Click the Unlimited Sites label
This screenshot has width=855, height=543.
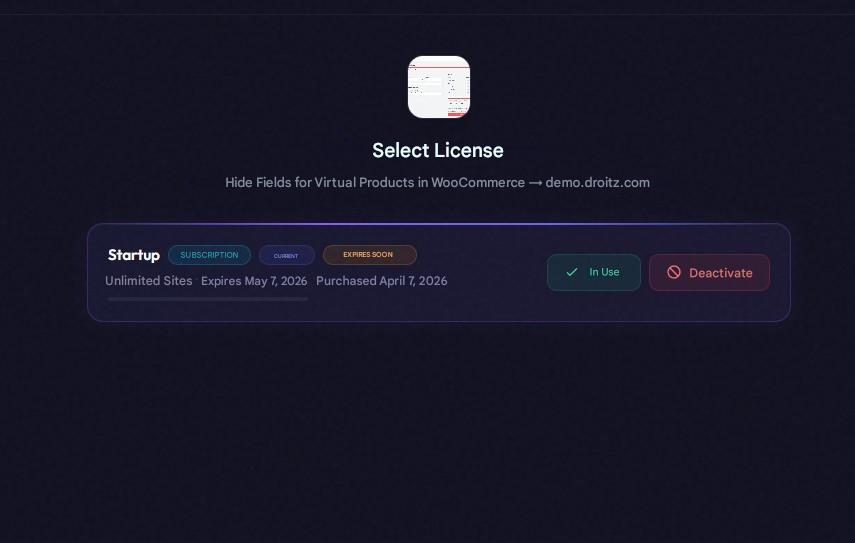click(x=149, y=281)
